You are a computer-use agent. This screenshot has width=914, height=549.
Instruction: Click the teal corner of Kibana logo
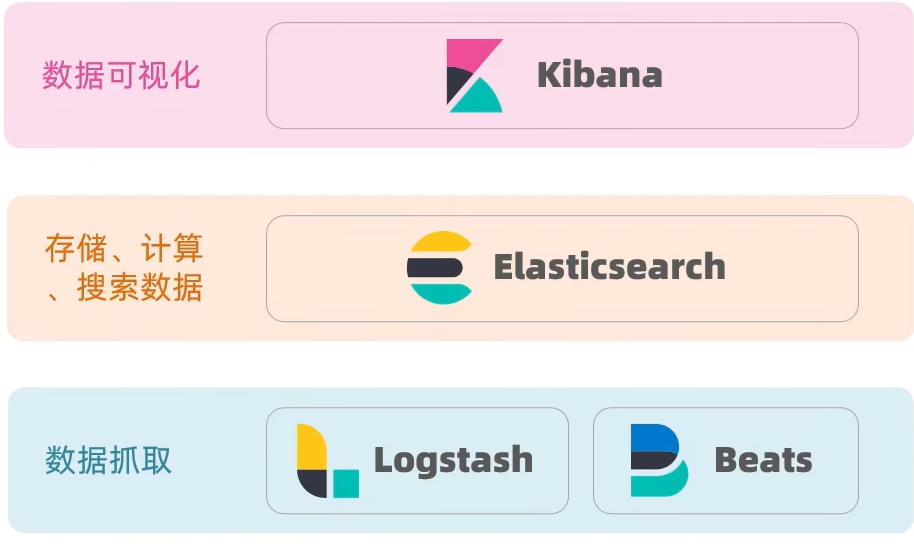(480, 98)
